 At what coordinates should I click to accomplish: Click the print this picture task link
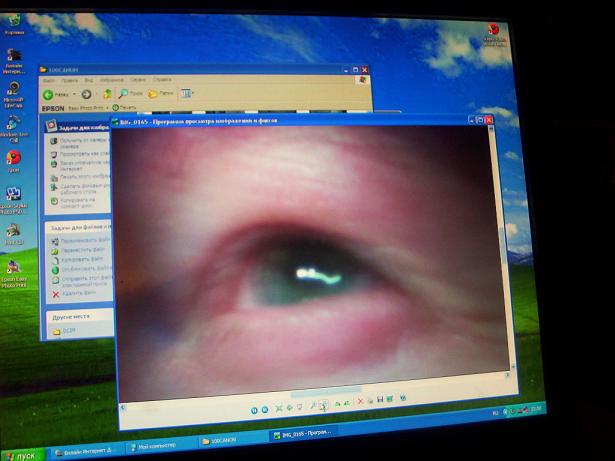click(80, 177)
